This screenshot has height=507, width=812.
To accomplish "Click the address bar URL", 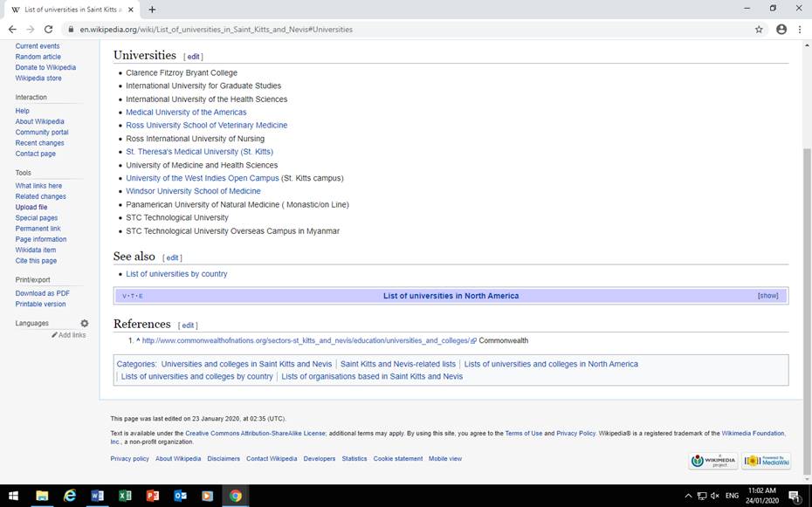I will coord(216,30).
